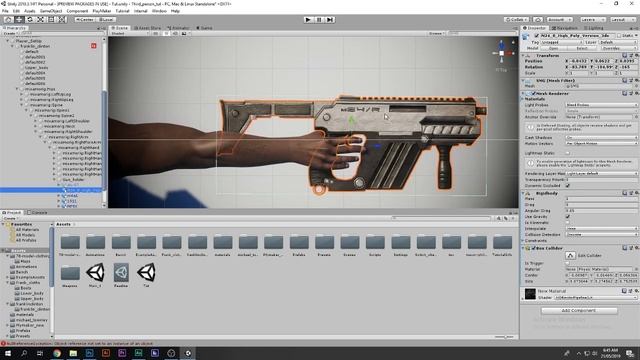The width and height of the screenshot is (640, 360).
Task: Open the Light Probes dropdown
Action: tap(601, 105)
